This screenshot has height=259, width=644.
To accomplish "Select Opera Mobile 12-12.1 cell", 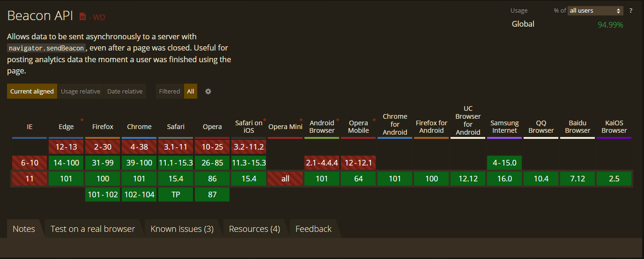I will click(358, 163).
